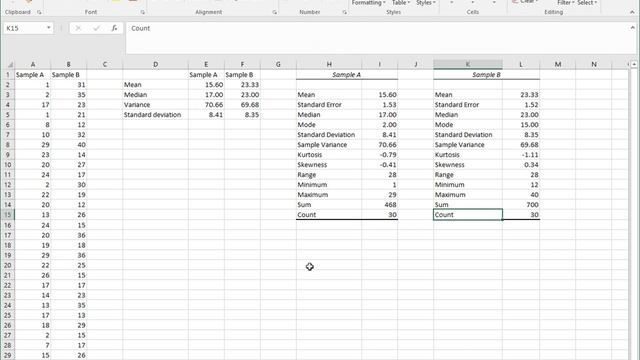Select Kurtosis label in column H

[x=329, y=155]
